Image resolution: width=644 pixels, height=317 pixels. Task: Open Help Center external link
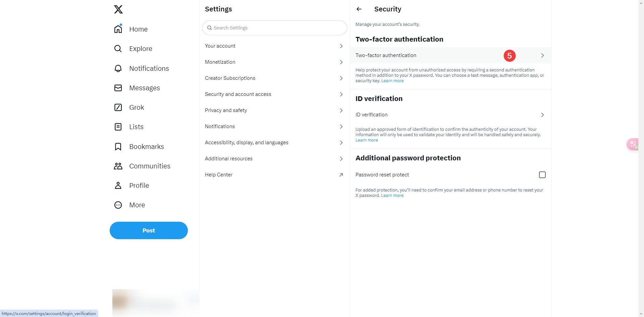pyautogui.click(x=341, y=175)
